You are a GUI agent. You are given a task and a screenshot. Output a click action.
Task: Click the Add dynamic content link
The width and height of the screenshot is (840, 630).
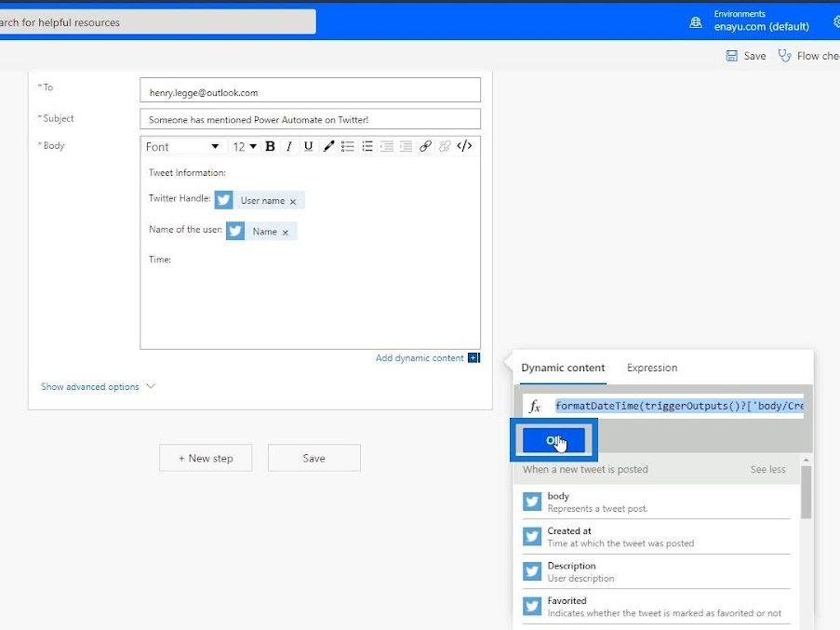click(420, 358)
